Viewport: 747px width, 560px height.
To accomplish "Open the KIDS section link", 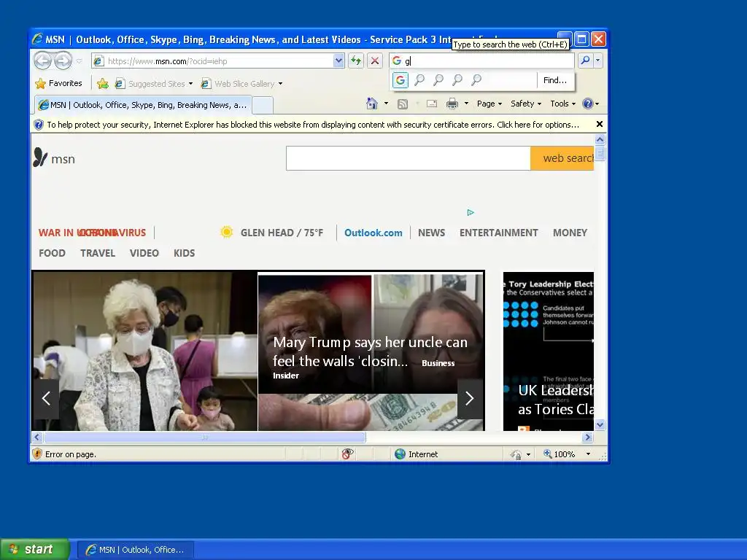I will pos(184,253).
